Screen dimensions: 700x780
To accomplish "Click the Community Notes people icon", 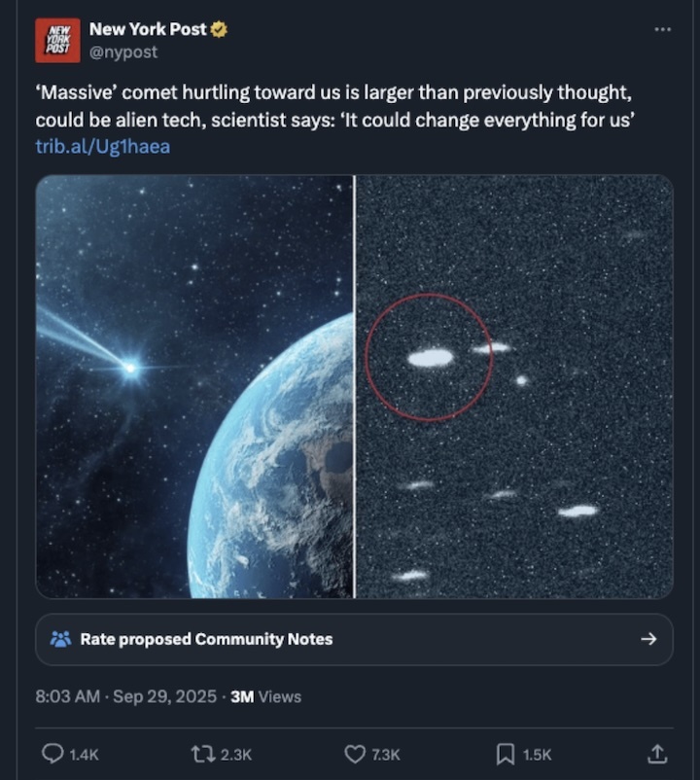I will pos(60,639).
